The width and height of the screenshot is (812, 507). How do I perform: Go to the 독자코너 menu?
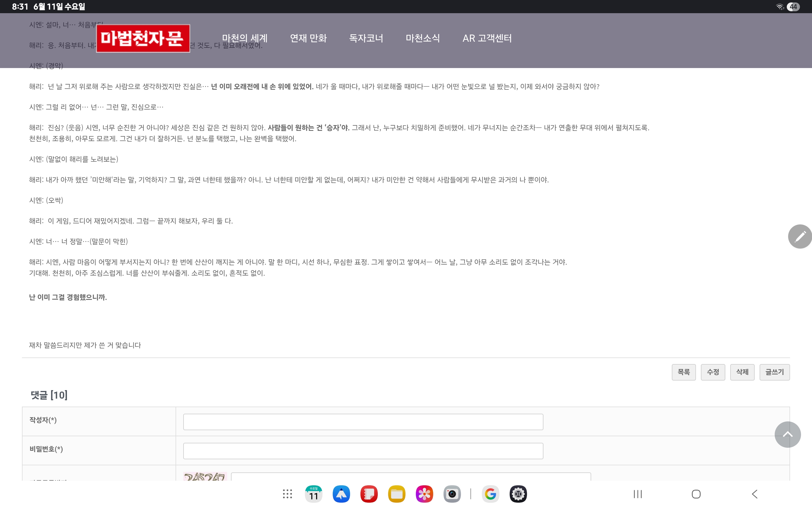click(x=366, y=38)
